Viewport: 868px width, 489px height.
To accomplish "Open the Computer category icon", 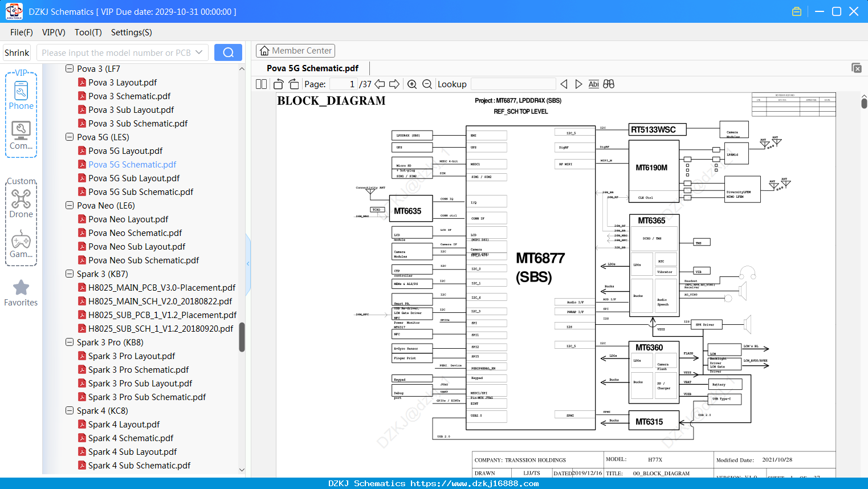I will point(21,135).
